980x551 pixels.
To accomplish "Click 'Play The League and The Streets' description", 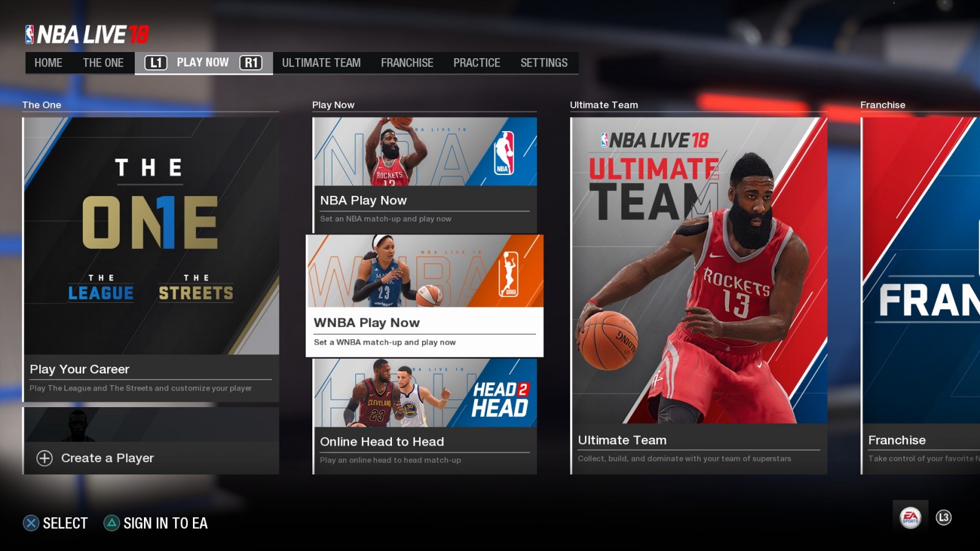I will point(140,388).
